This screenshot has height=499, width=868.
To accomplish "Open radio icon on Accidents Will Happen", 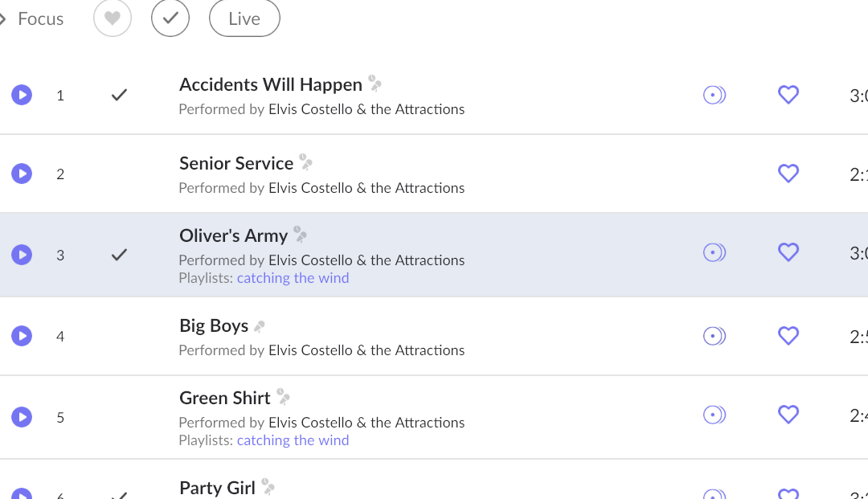I will point(714,95).
